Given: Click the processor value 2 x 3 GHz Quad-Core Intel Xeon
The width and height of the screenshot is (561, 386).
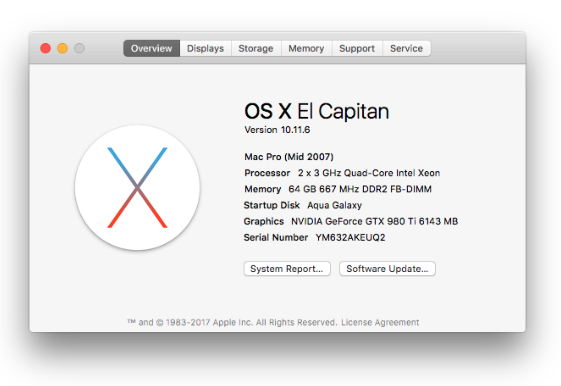Looking at the screenshot, I should click(x=369, y=173).
